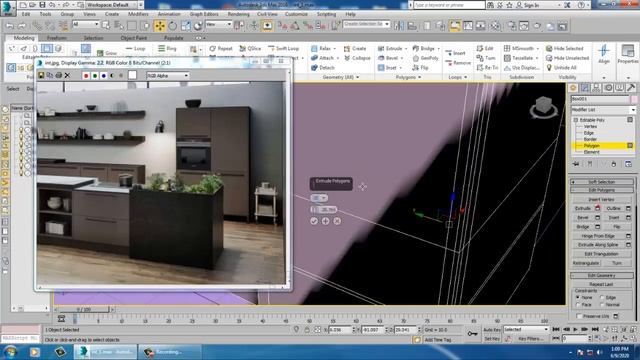The width and height of the screenshot is (640, 360).
Task: Open the Create Selection Set dropdown
Action: 366,24
